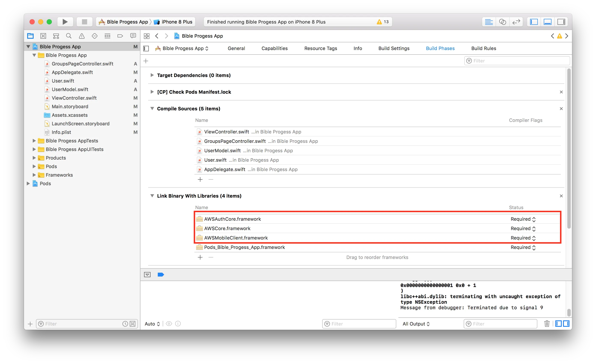
Task: Expand Check Pods Manifest.lock section
Action: (152, 92)
